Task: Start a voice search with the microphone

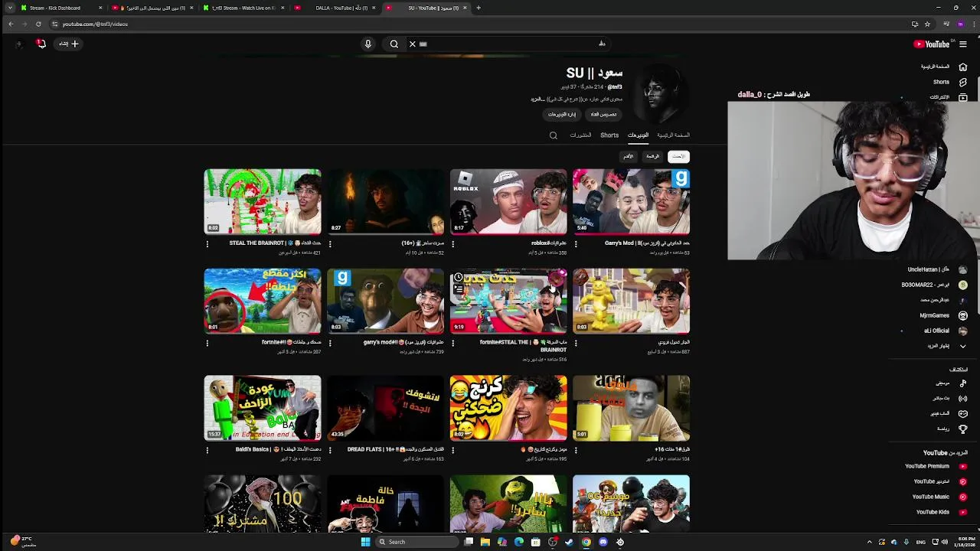Action: pos(368,44)
